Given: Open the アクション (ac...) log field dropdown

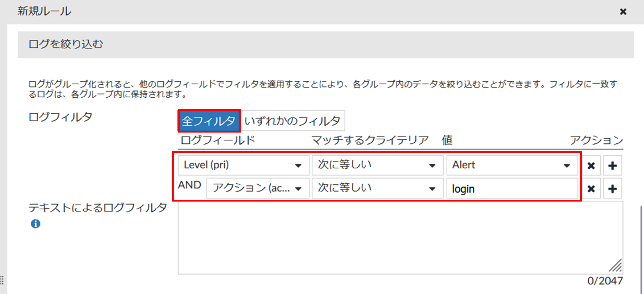Looking at the screenshot, I should point(257,188).
